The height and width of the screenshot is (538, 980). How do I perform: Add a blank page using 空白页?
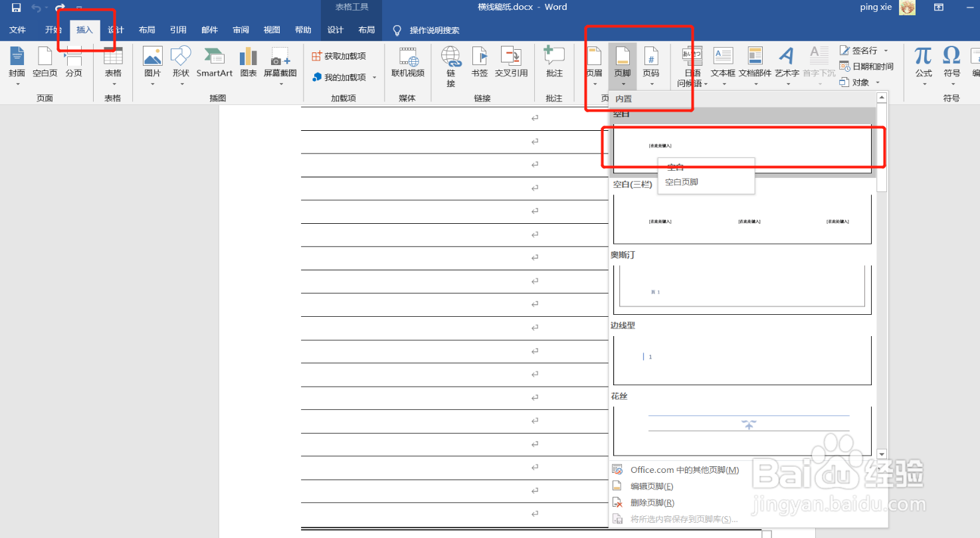45,63
